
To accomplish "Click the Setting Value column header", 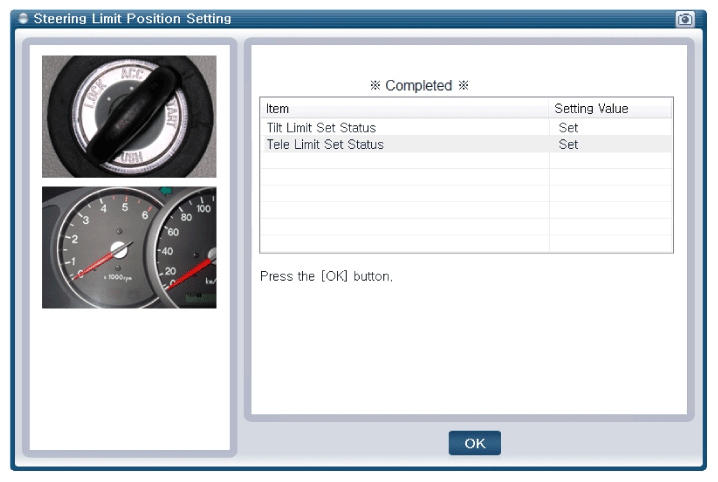I will tap(590, 107).
